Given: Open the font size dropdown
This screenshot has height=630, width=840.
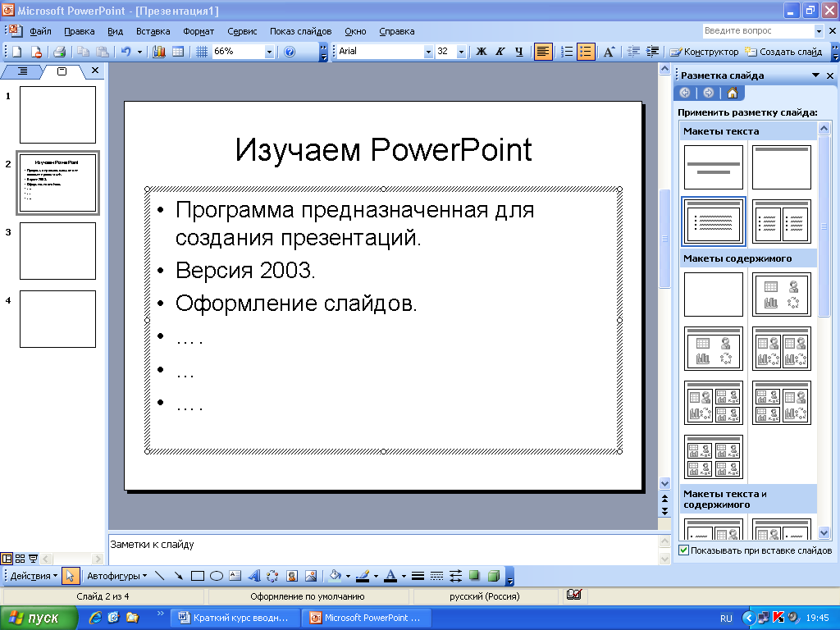Looking at the screenshot, I should (461, 52).
